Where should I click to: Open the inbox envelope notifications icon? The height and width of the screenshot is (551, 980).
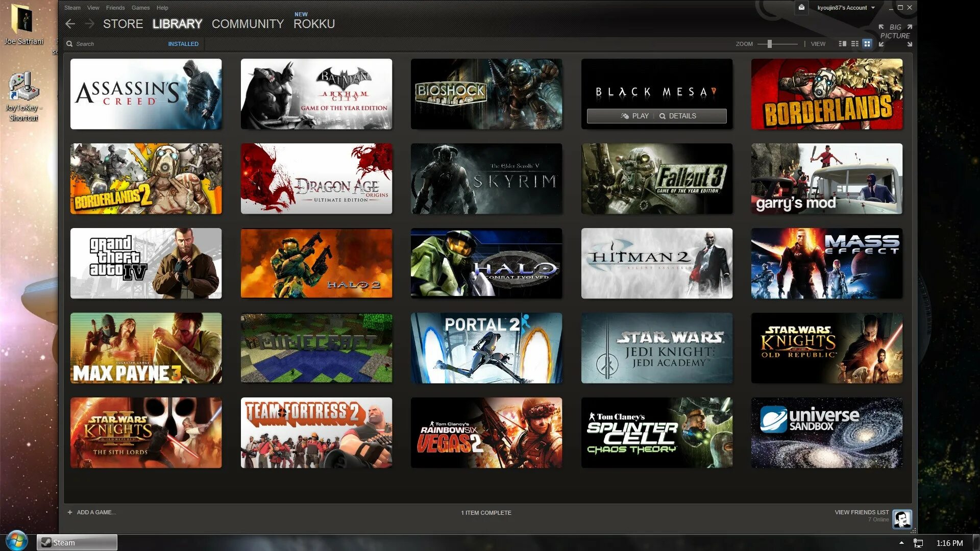click(x=801, y=8)
